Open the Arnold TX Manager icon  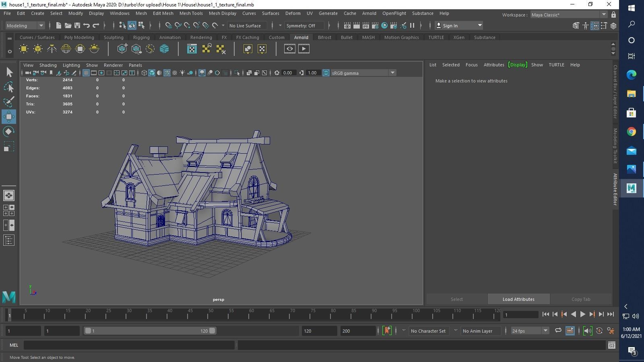point(192,49)
